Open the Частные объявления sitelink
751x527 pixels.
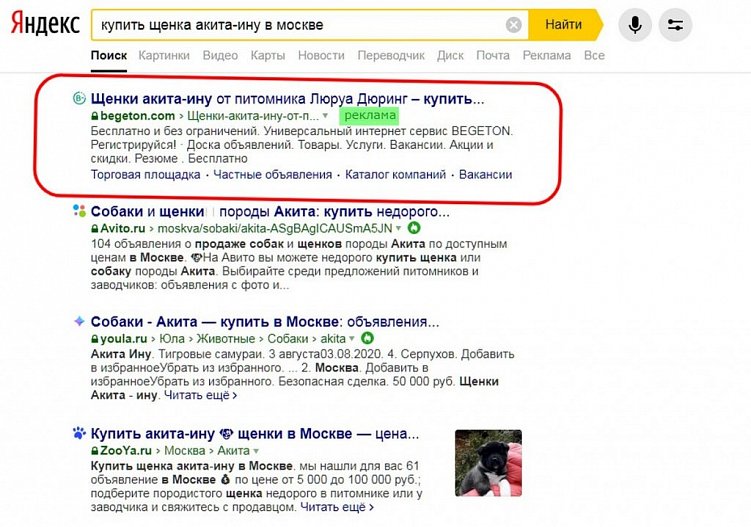pos(273,174)
